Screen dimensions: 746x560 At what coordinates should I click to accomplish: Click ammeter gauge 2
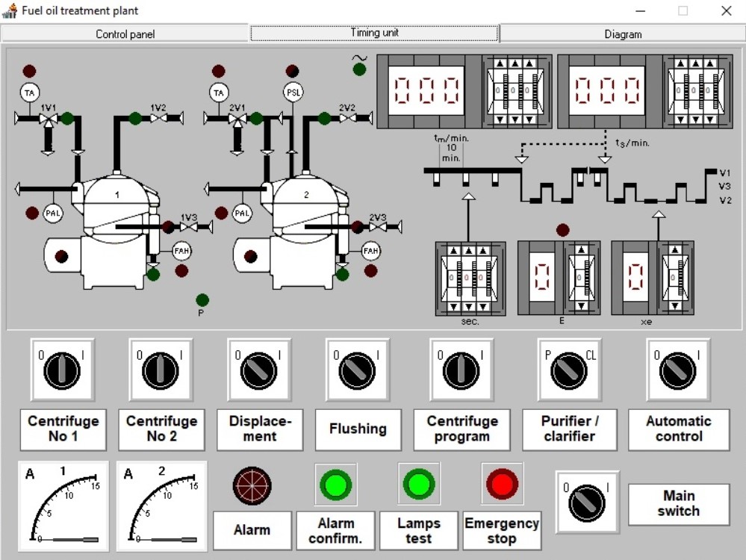[162, 506]
